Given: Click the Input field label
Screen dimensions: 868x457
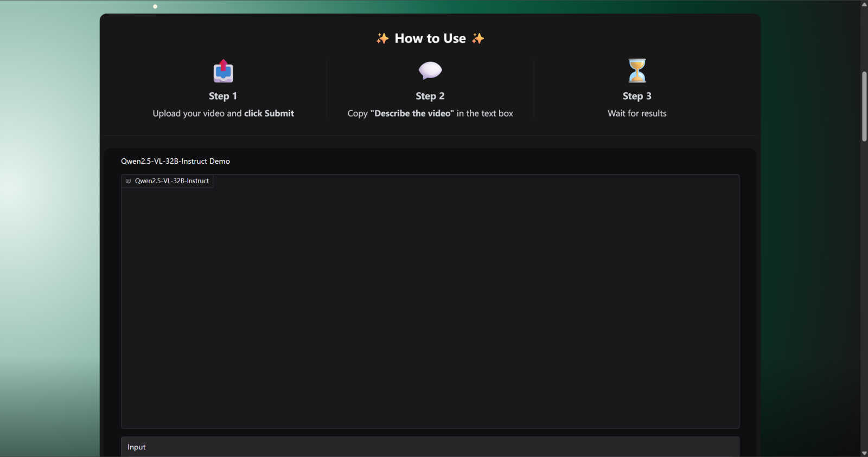Looking at the screenshot, I should coord(136,447).
